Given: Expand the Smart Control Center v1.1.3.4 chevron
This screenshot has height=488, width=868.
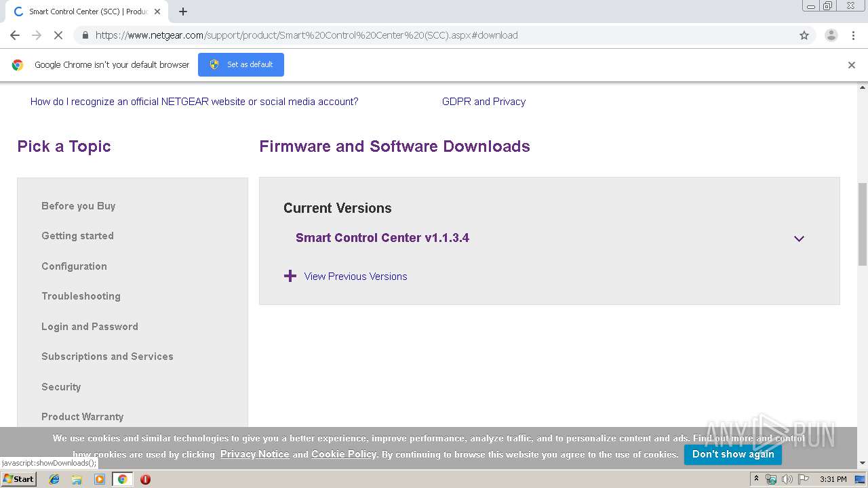Looking at the screenshot, I should click(x=799, y=239).
